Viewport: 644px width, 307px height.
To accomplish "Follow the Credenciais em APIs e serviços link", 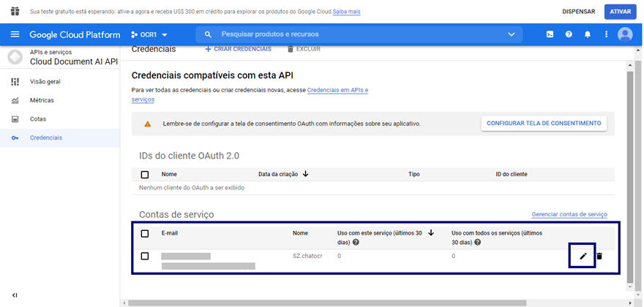I will [x=337, y=90].
